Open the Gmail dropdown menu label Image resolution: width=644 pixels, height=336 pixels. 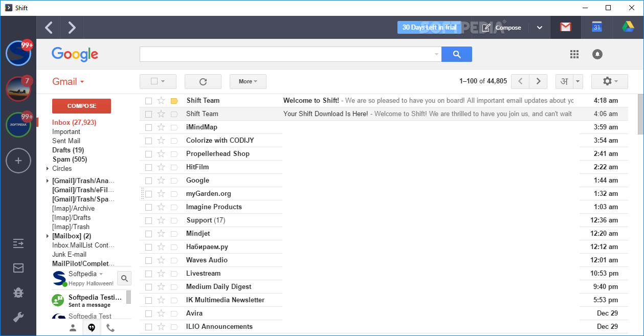coord(68,82)
